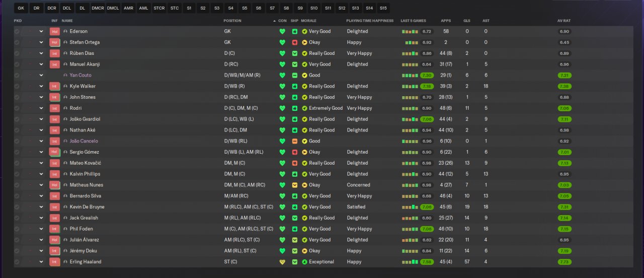Image resolution: width=644 pixels, height=278 pixels.
Task: Click Kyle Walker's 7.38 average rating badge
Action: 564,86
